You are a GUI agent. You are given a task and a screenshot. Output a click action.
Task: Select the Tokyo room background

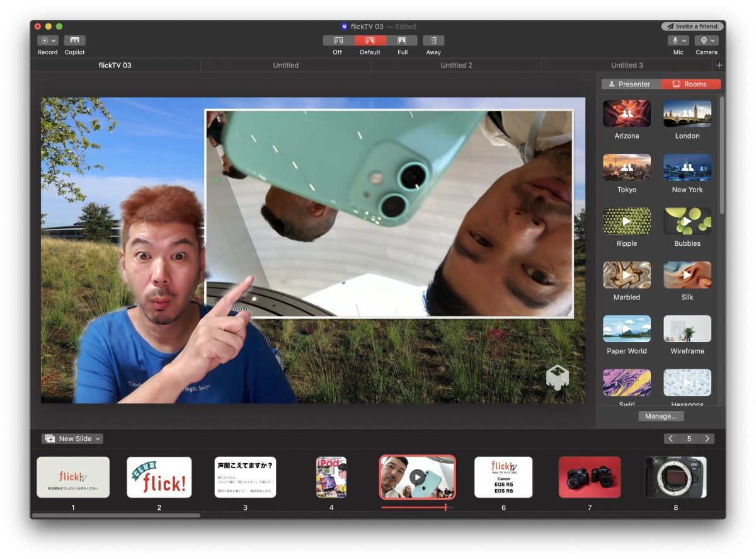626,168
